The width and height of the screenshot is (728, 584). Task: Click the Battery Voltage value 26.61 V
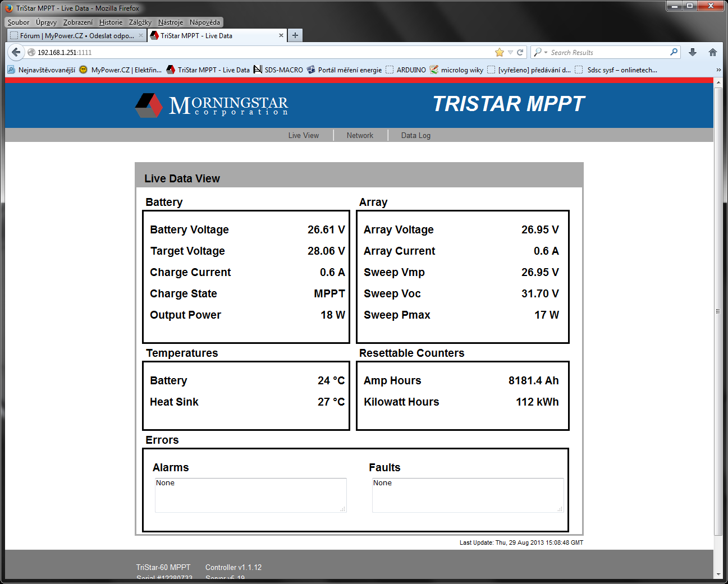pos(326,229)
